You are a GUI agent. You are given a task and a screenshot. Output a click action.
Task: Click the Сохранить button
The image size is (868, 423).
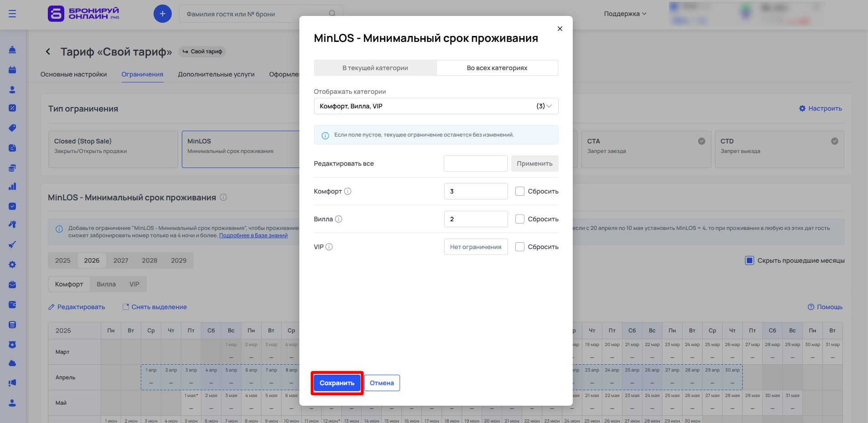[337, 383]
